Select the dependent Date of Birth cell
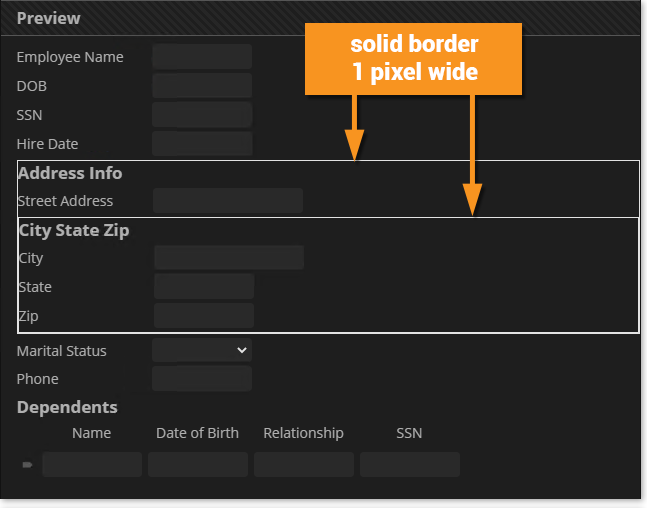Viewport: 647px width, 508px height. (198, 465)
